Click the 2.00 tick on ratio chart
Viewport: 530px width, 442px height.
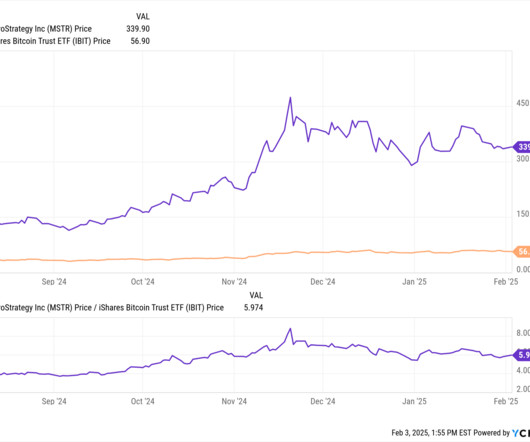point(523,389)
